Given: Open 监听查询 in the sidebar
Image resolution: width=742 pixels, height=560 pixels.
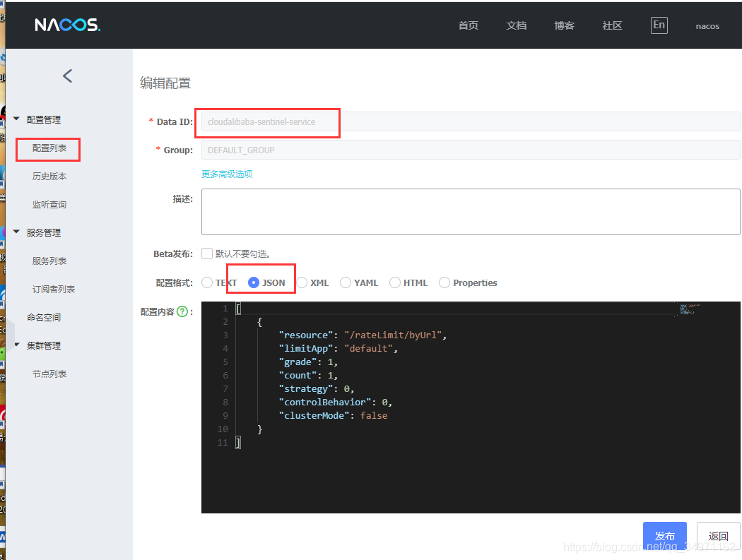Looking at the screenshot, I should [49, 204].
